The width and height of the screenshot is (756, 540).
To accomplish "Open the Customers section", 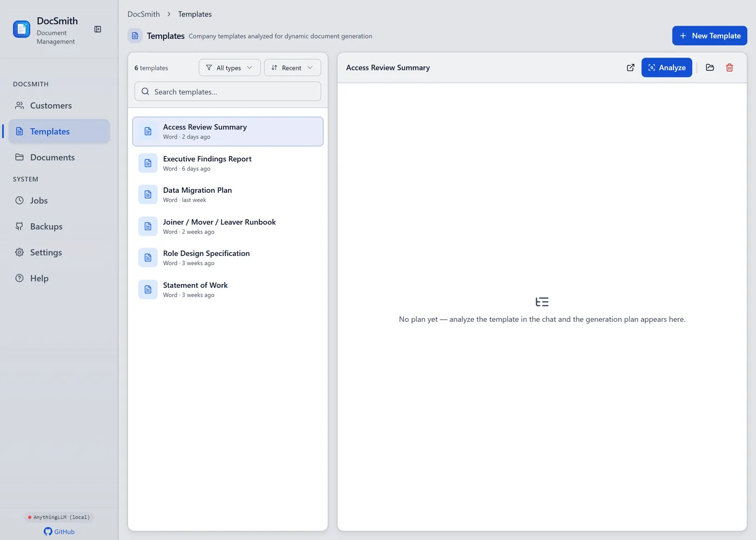I will (59, 106).
